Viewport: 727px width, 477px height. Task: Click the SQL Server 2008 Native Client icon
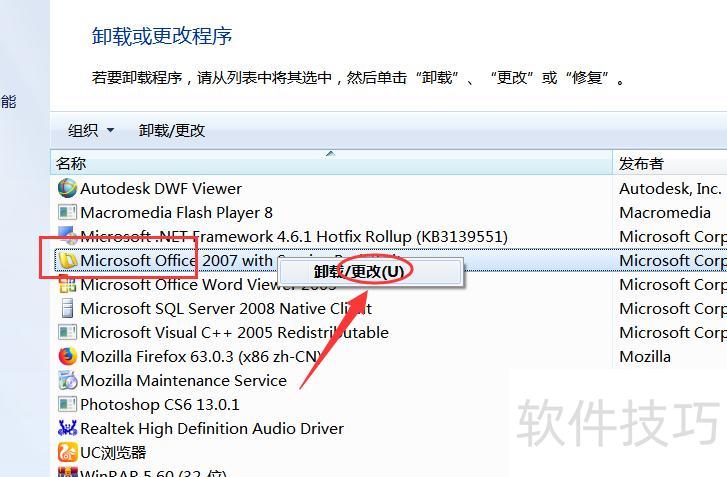[67, 308]
